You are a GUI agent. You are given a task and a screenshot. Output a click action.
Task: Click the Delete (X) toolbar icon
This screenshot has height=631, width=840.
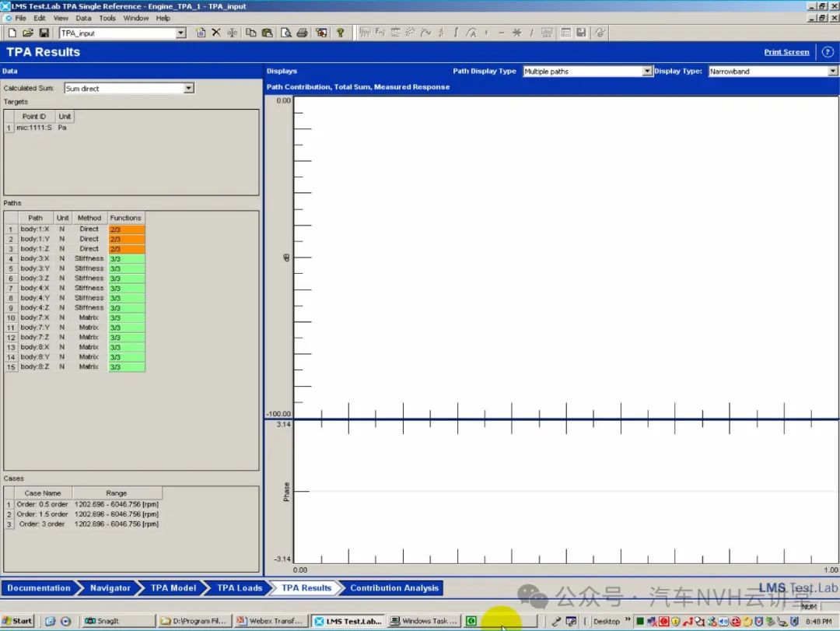(216, 33)
